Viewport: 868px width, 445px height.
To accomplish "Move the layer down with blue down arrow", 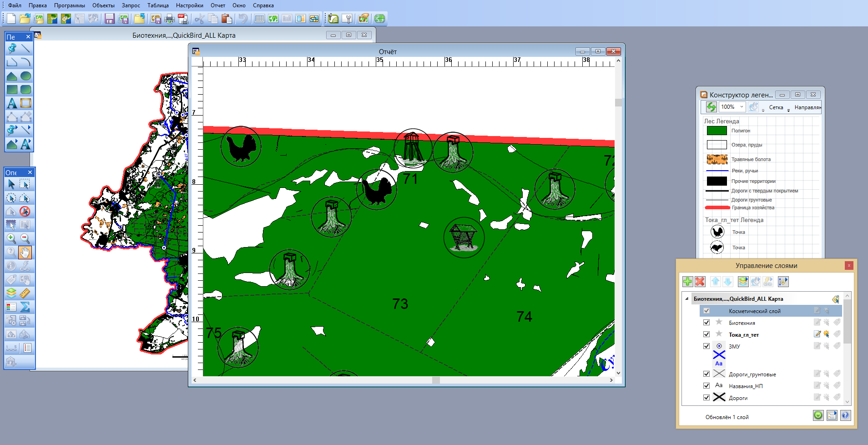I will [x=728, y=282].
